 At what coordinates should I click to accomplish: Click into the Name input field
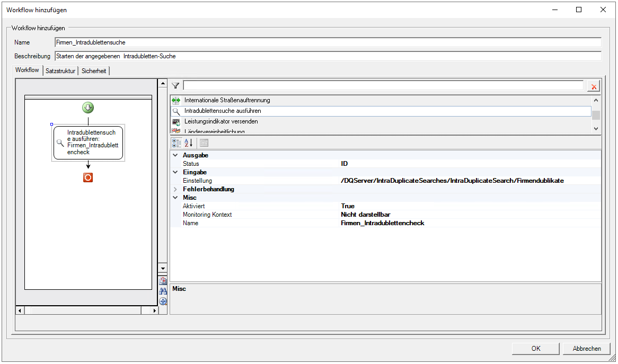click(328, 42)
